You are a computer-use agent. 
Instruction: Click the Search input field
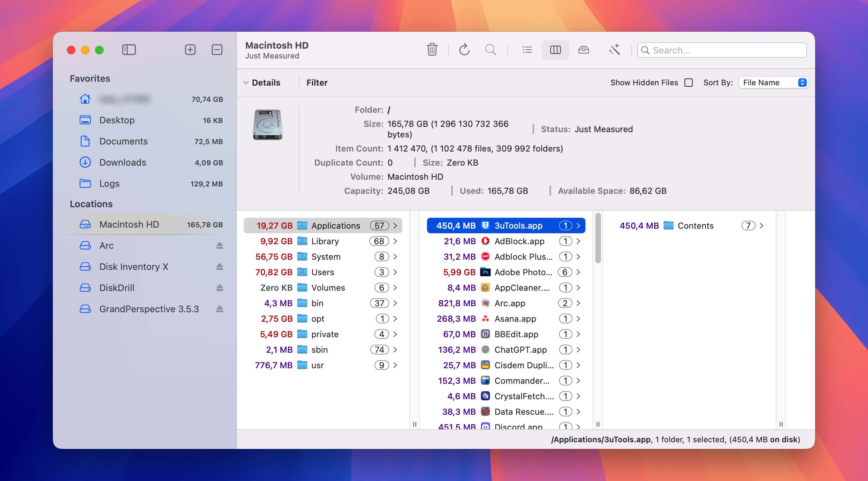(x=722, y=50)
